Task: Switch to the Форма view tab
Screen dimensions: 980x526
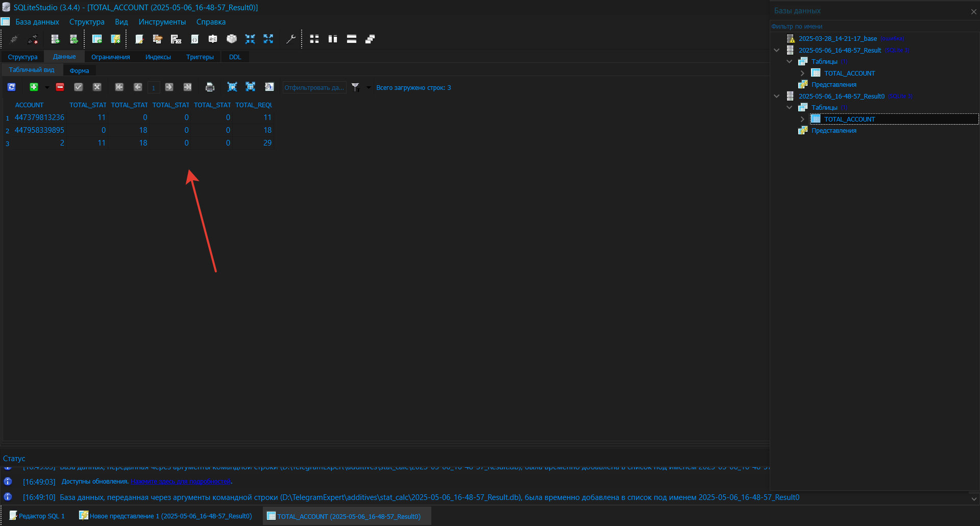Action: pos(79,70)
